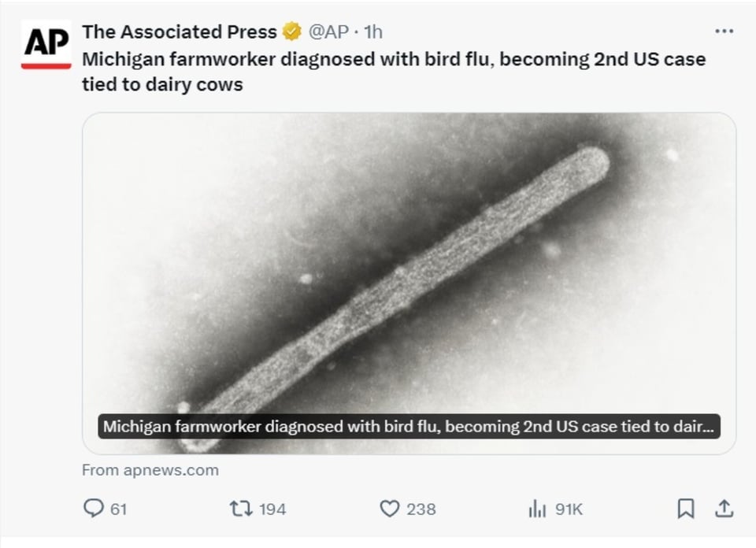Follow the From apnews.com link
The width and height of the screenshot is (756, 548).
tap(150, 470)
